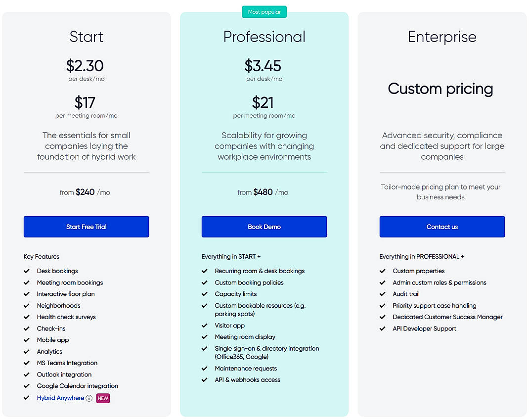The width and height of the screenshot is (529, 420).
Task: Click the checkmark next to Capacity limits
Action: pyautogui.click(x=204, y=294)
